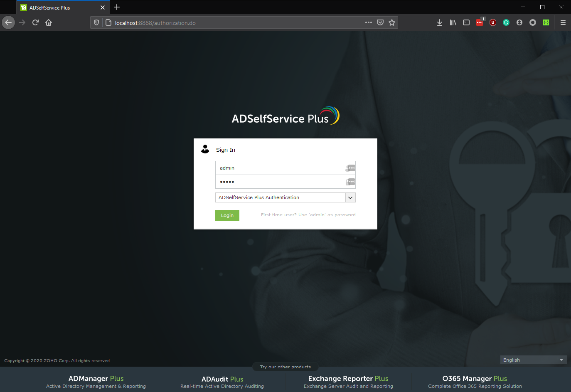571x392 pixels.
Task: Click the Downloads icon in the toolbar
Action: (x=440, y=22)
